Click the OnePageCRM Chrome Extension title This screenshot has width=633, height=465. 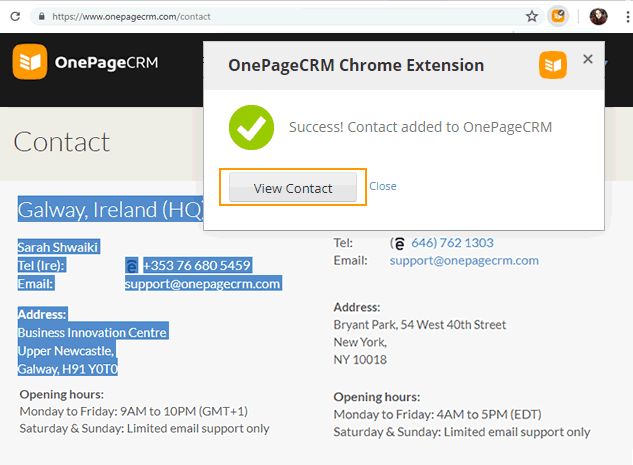(x=356, y=65)
